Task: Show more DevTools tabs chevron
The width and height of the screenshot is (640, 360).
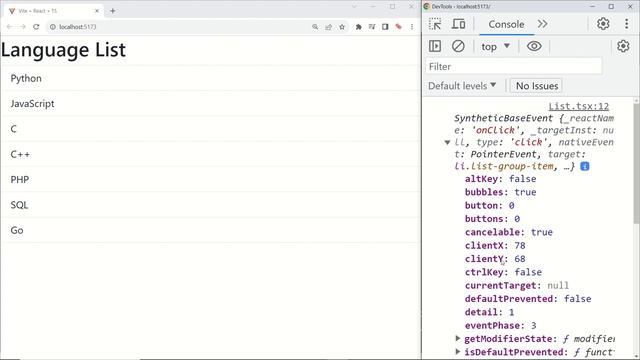Action: click(542, 24)
